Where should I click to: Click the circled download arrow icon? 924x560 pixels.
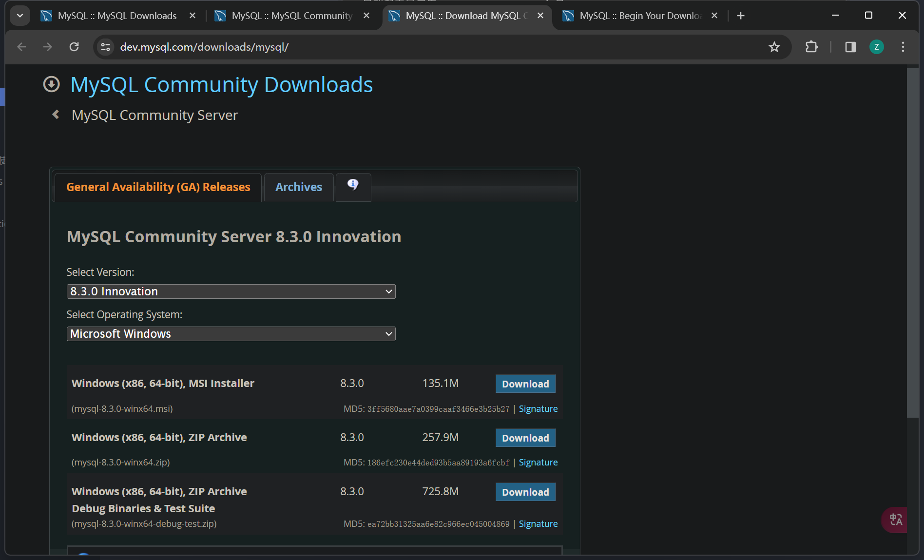(x=51, y=84)
